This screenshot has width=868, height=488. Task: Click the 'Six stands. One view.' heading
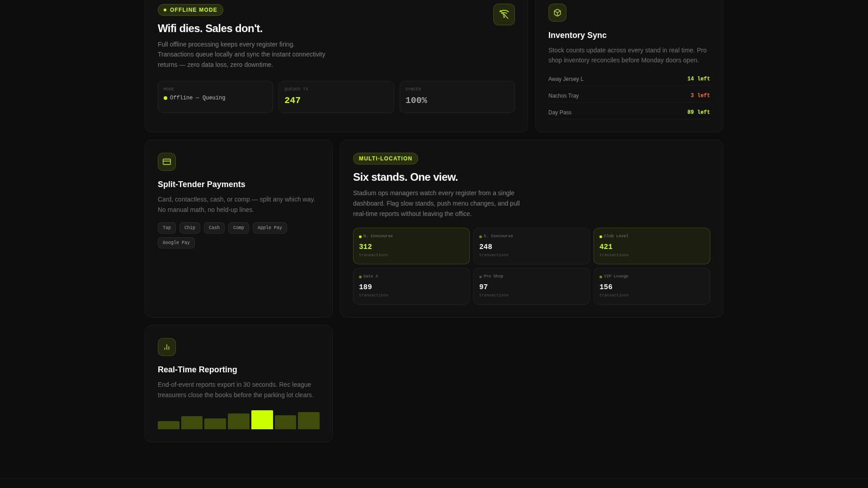pos(406,177)
